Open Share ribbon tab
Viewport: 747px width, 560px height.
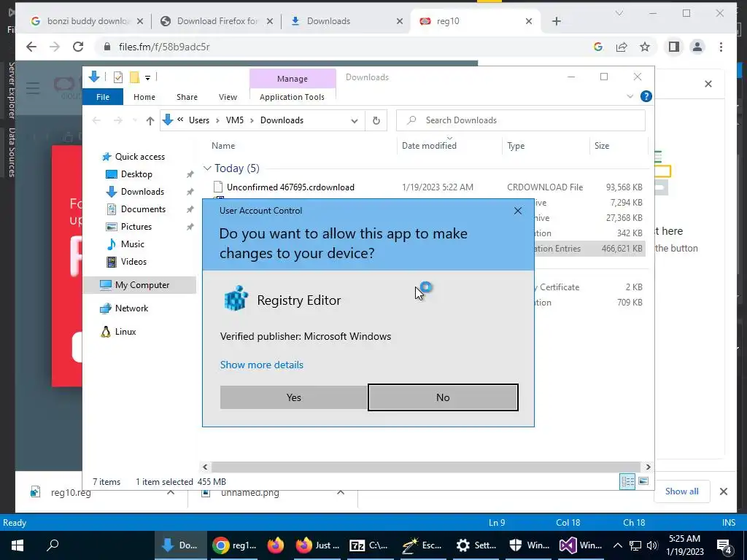click(x=187, y=97)
